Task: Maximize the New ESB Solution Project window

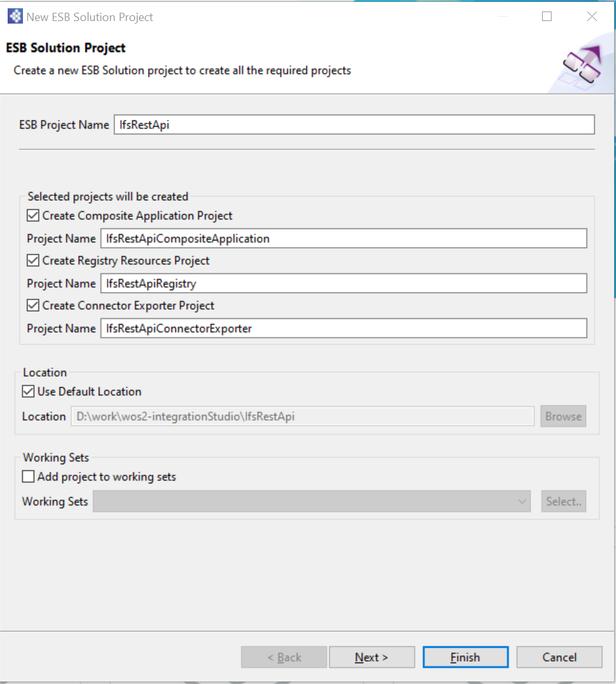Action: pos(546,17)
